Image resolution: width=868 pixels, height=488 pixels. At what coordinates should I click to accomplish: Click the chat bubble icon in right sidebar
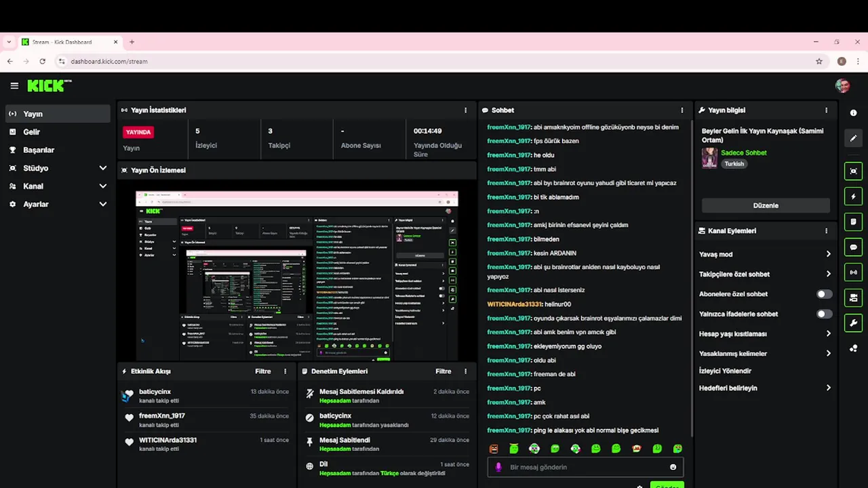tap(853, 247)
